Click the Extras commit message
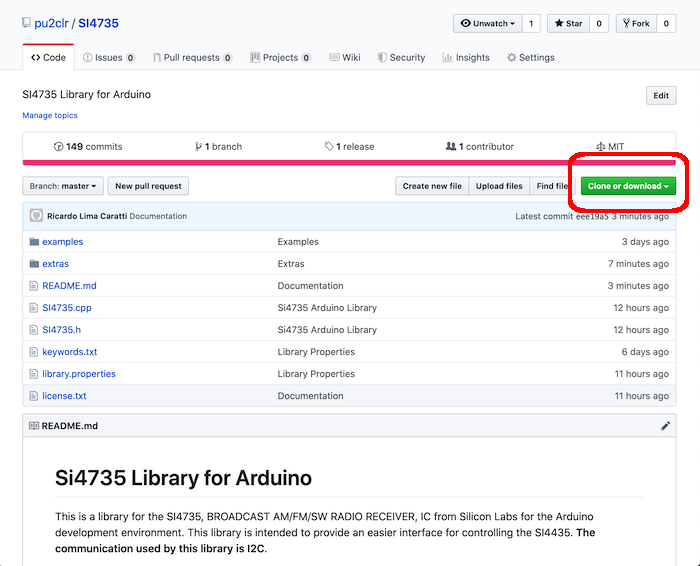 point(291,263)
